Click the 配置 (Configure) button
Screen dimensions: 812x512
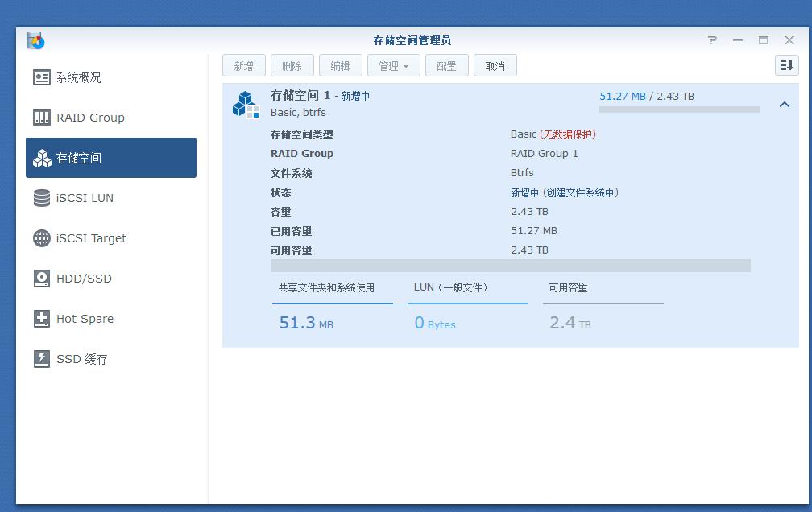(x=446, y=65)
